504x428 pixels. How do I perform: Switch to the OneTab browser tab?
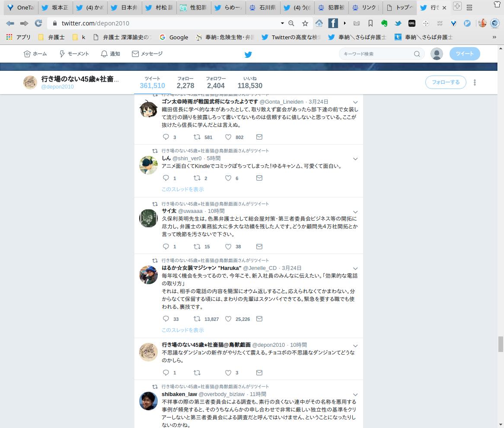pos(21,7)
